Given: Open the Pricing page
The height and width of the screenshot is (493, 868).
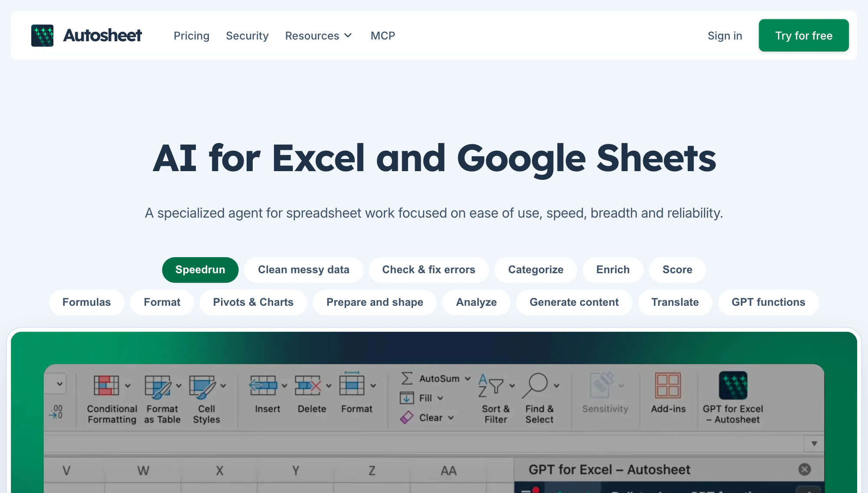Looking at the screenshot, I should tap(191, 36).
